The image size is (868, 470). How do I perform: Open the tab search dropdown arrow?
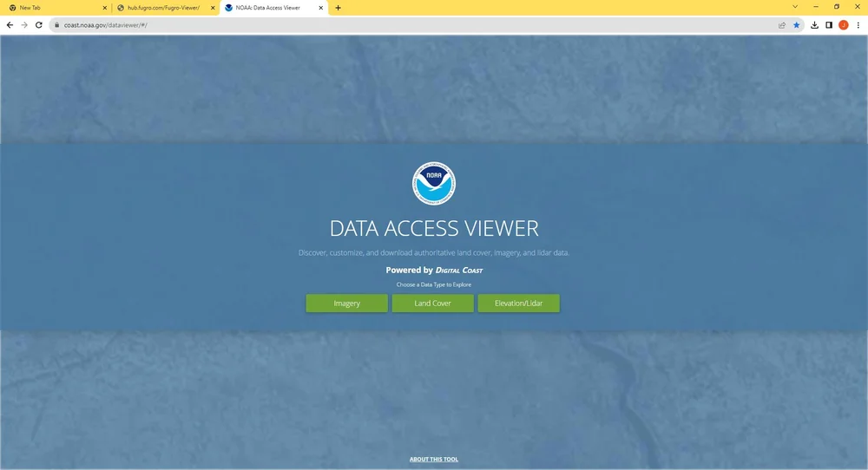[x=795, y=7]
